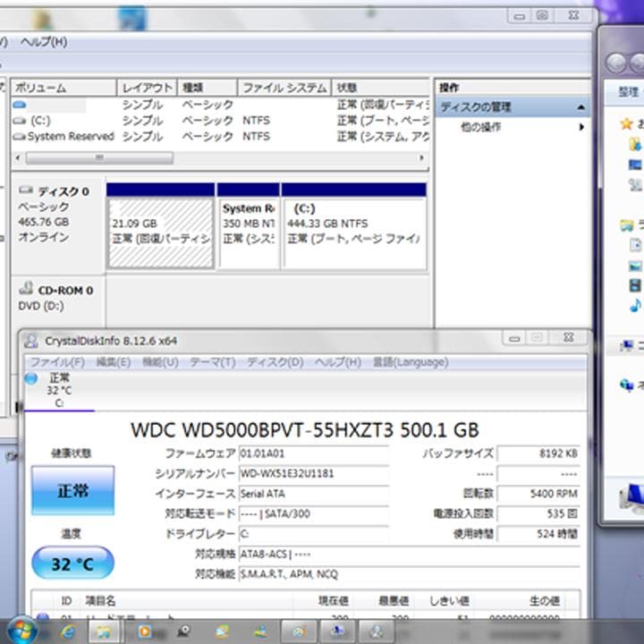Click the 正常 health status button
The image size is (644, 644).
click(72, 490)
